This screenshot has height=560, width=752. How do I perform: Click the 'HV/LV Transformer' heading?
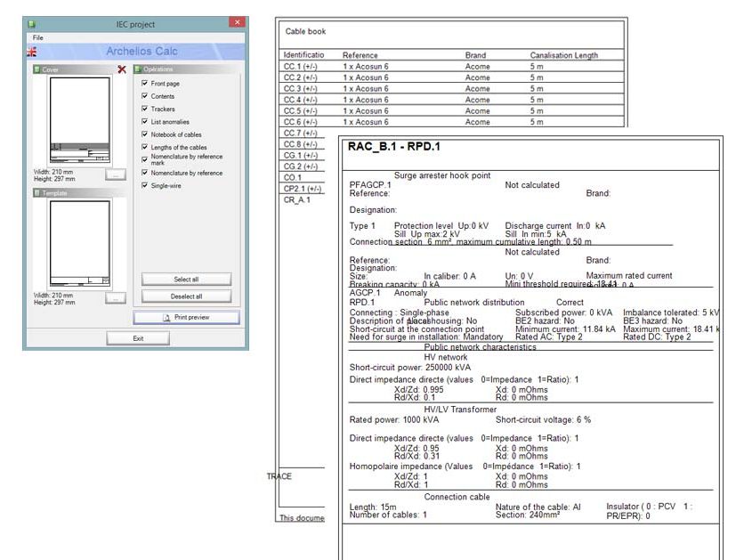(x=460, y=410)
